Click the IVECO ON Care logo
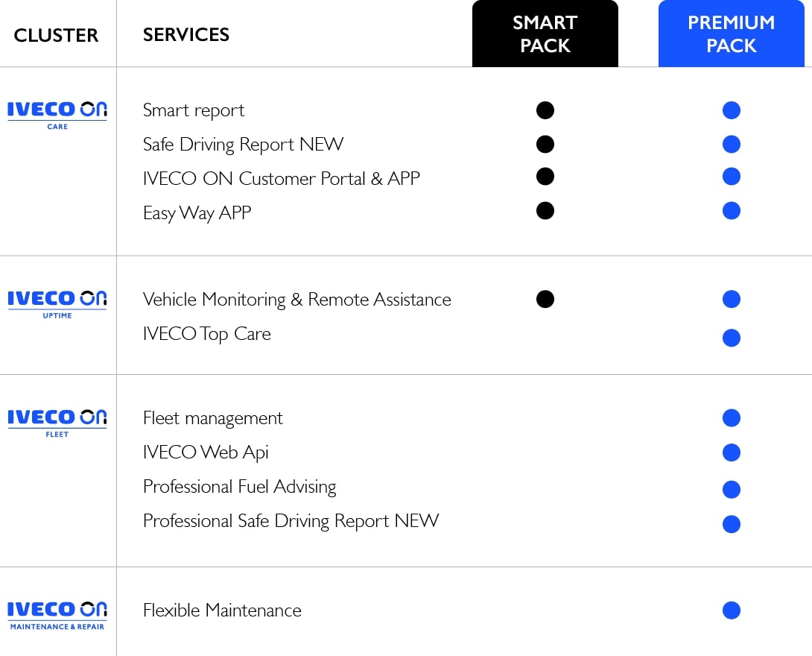This screenshot has height=656, width=812. click(57, 114)
